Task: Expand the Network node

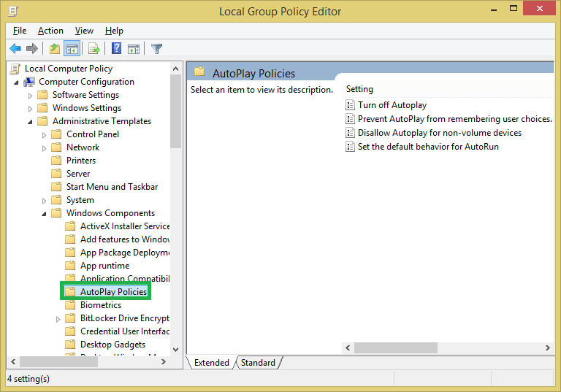Action: pyautogui.click(x=44, y=148)
